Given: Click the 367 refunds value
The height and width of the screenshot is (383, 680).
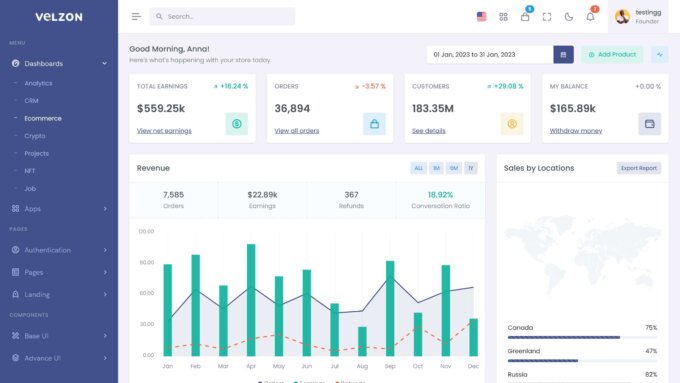Looking at the screenshot, I should click(x=351, y=195).
